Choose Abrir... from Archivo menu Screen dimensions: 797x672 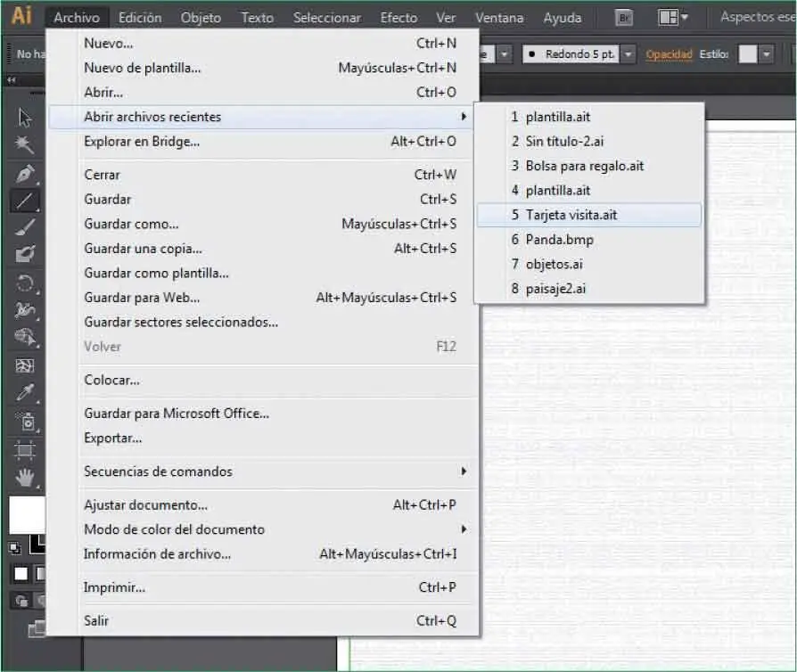[263, 92]
